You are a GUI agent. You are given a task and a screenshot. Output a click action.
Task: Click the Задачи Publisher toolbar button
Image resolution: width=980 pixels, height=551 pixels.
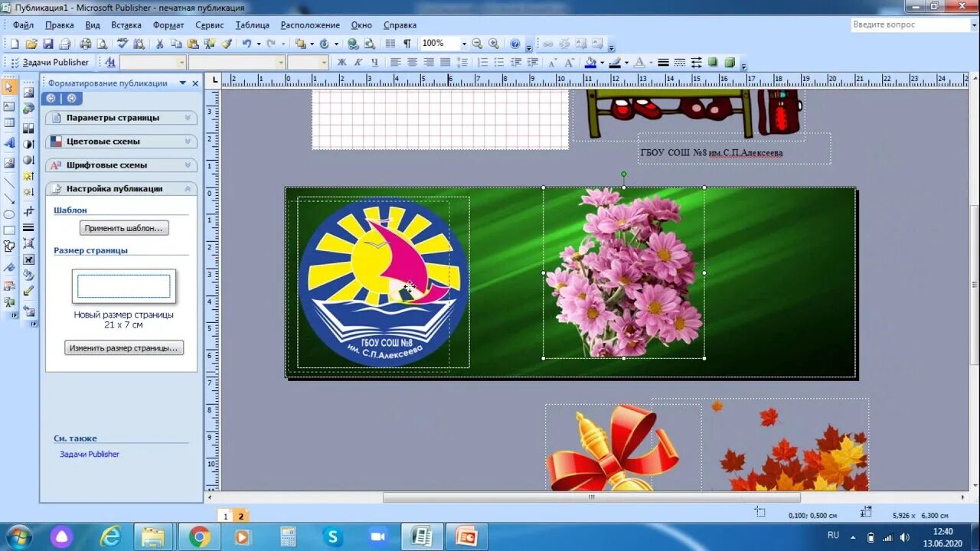(x=49, y=62)
